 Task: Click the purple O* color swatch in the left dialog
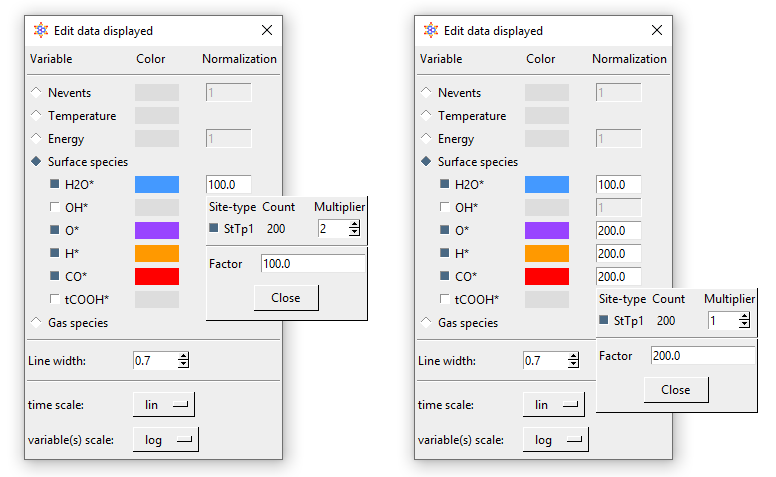[x=156, y=230]
